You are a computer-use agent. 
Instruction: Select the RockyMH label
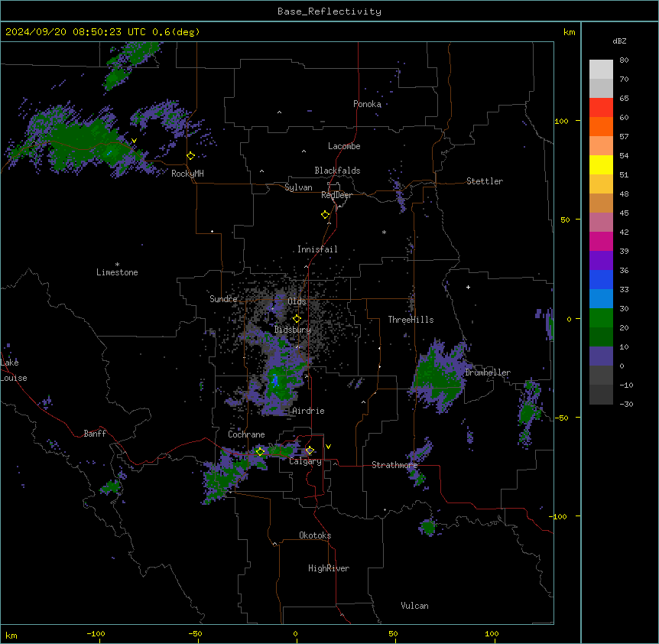187,174
